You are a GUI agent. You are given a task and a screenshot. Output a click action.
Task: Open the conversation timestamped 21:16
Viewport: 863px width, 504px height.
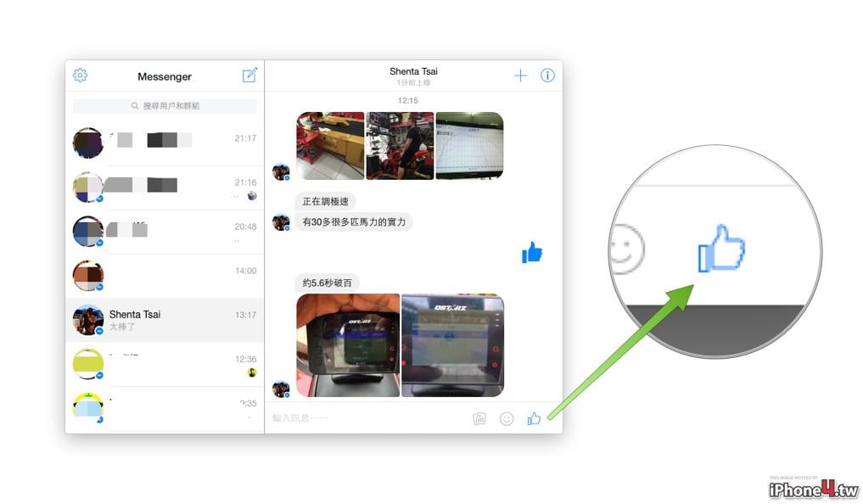(165, 188)
